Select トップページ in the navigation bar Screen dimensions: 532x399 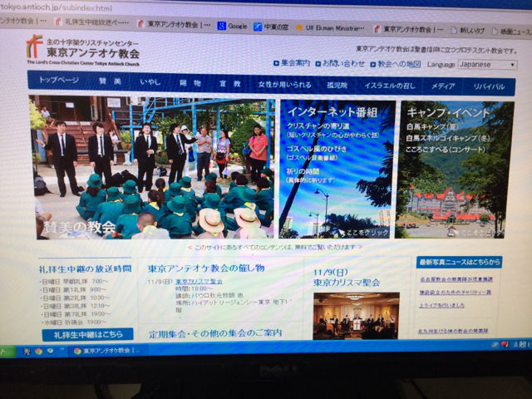pos(59,83)
